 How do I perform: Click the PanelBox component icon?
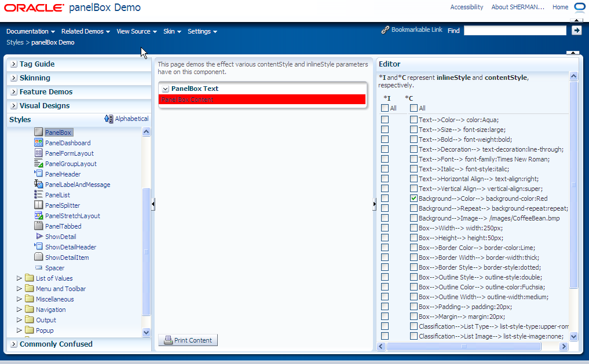coord(38,132)
